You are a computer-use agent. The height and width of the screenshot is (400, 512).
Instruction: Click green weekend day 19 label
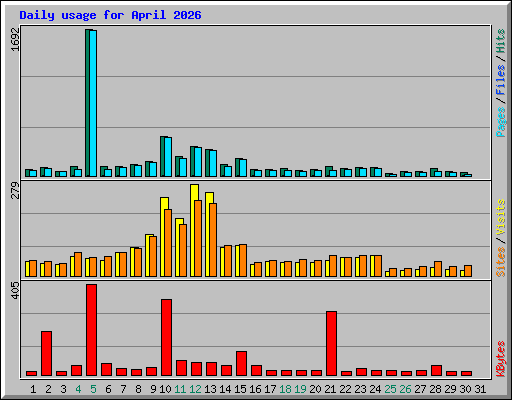coord(300,389)
